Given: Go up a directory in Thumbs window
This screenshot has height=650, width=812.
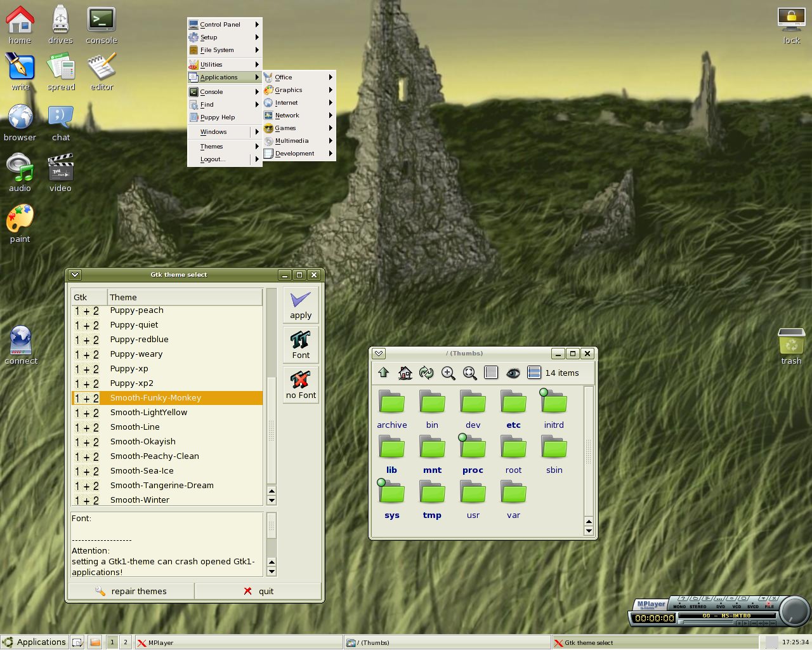Looking at the screenshot, I should coord(383,373).
